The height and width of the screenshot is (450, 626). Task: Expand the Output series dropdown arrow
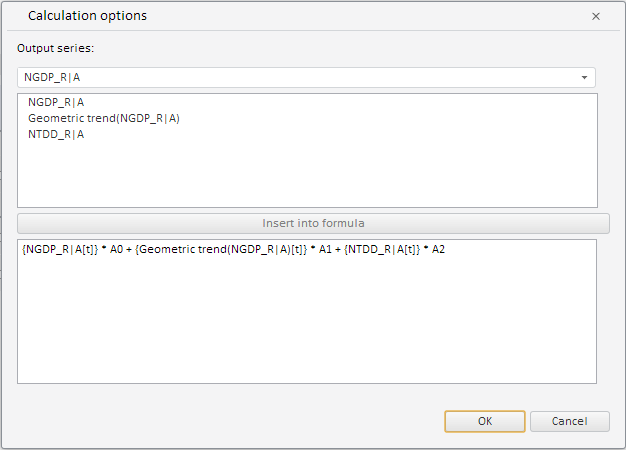click(584, 77)
